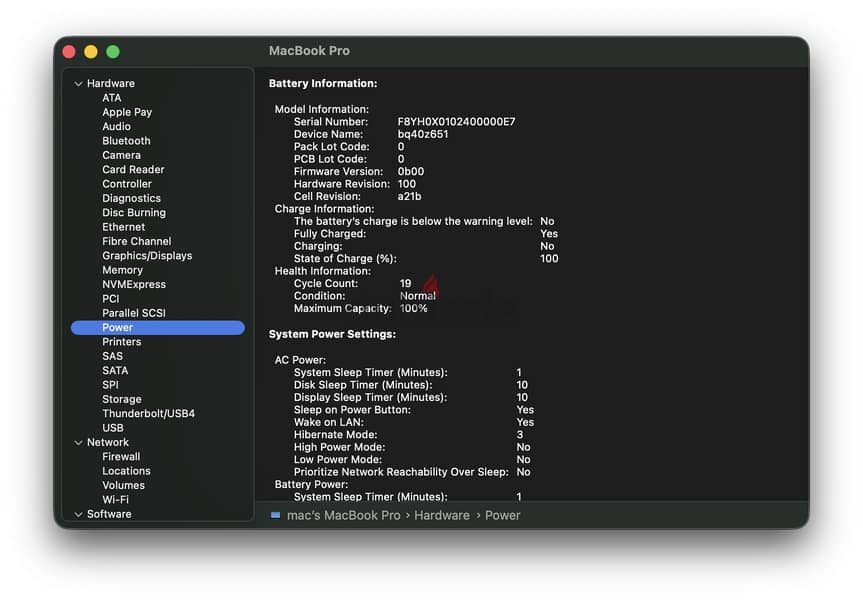This screenshot has width=863, height=600.
Task: Click Power in the bottom path bar
Action: pos(502,515)
